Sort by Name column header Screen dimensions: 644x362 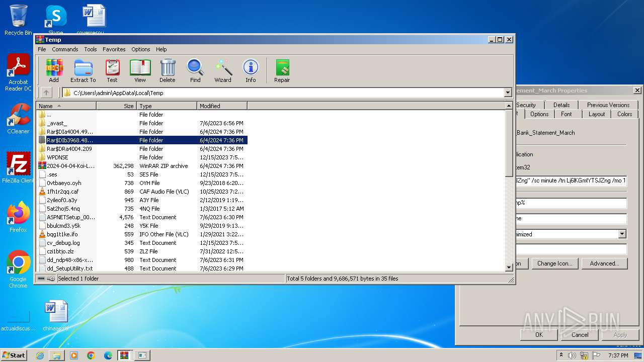pyautogui.click(x=66, y=106)
